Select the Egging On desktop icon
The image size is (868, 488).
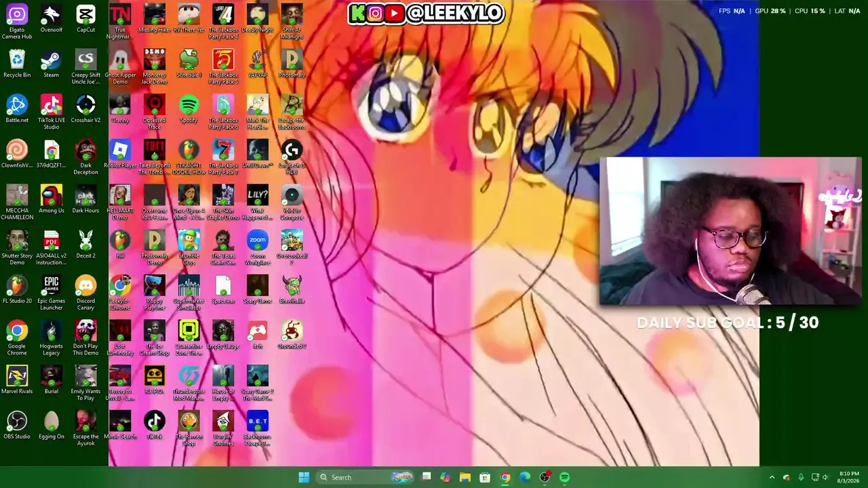pyautogui.click(x=52, y=426)
